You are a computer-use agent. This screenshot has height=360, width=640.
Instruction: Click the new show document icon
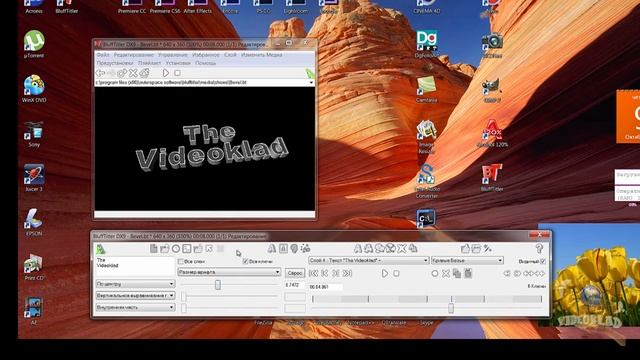click(x=153, y=249)
